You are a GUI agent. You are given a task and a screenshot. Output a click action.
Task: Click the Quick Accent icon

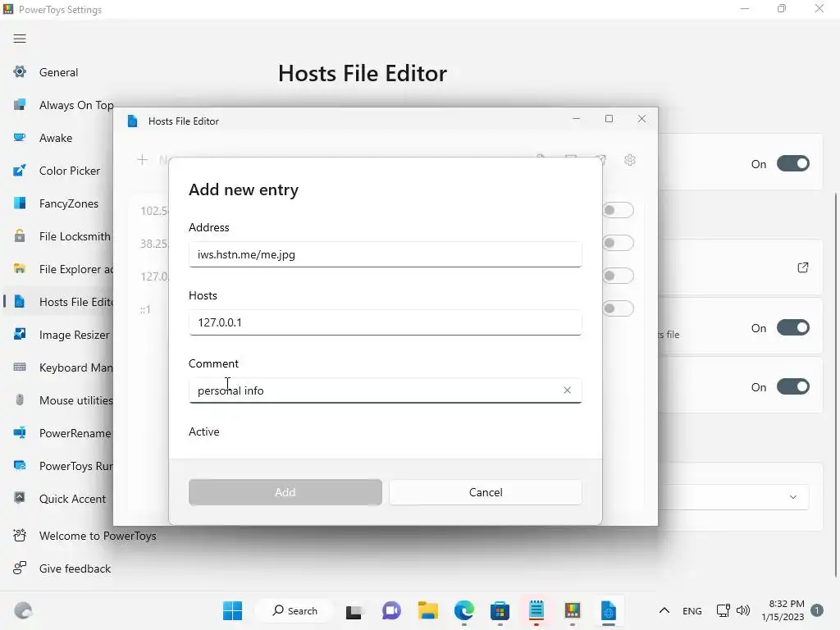(x=20, y=498)
